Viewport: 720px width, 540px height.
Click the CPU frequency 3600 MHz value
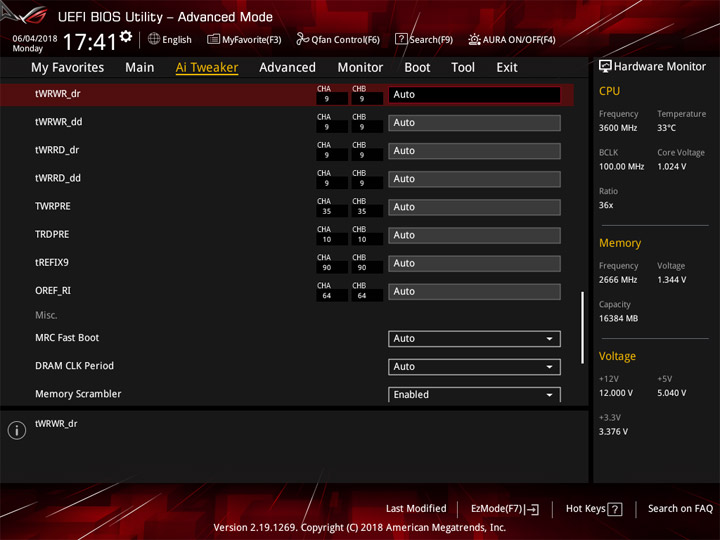coord(618,128)
